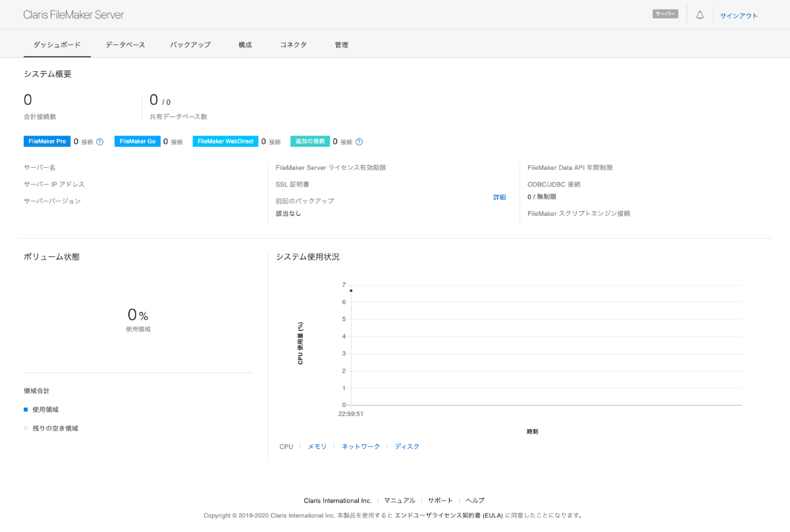Click the FileMaker Pro badge
Image resolution: width=790 pixels, height=532 pixels.
(47, 142)
